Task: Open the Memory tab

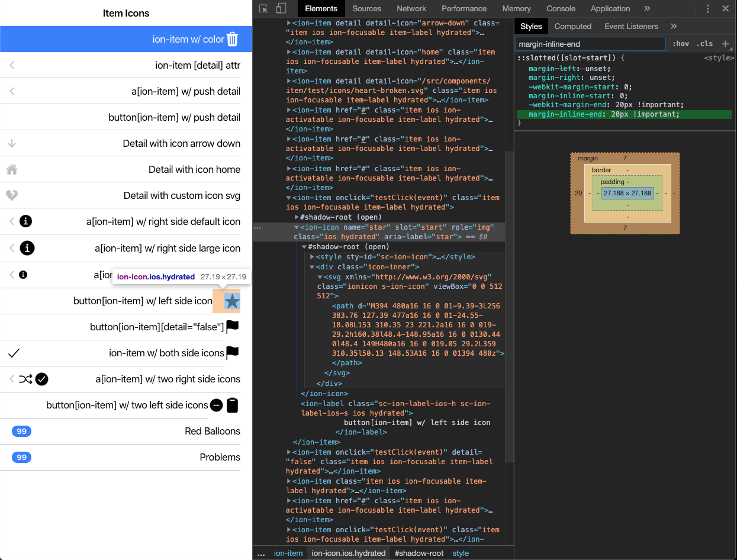Action: (517, 8)
